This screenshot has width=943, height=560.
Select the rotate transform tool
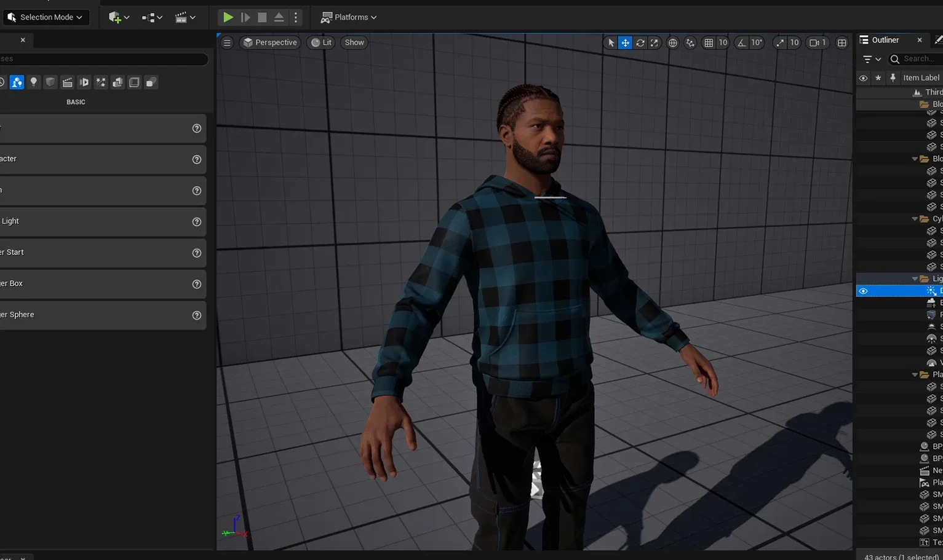[640, 42]
